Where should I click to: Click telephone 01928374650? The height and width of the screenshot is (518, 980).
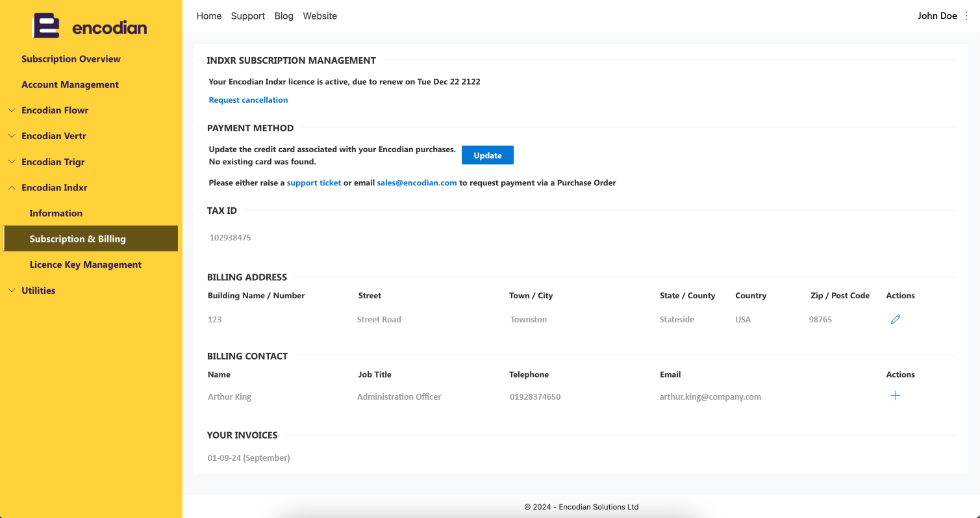tap(535, 397)
